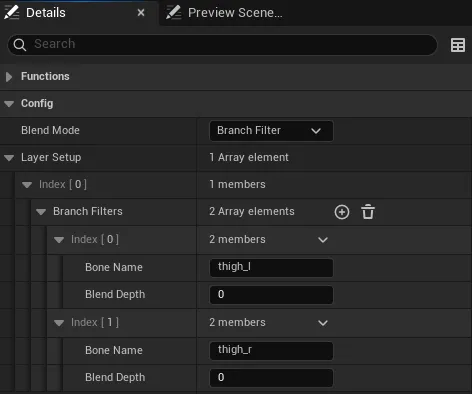The width and height of the screenshot is (472, 394).
Task: Click the trash icon to empty Branch Filters
Action: [x=368, y=212]
